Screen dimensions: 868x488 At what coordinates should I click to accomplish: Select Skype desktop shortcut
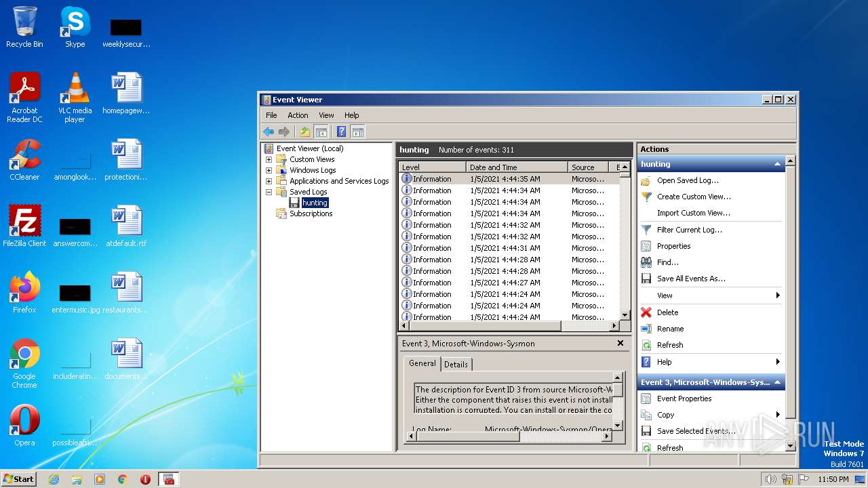click(75, 27)
